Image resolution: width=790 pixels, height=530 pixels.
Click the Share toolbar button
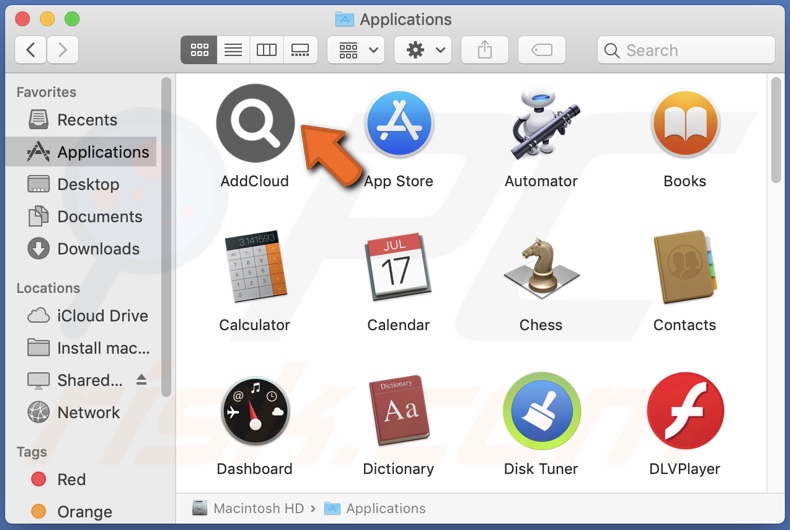485,50
